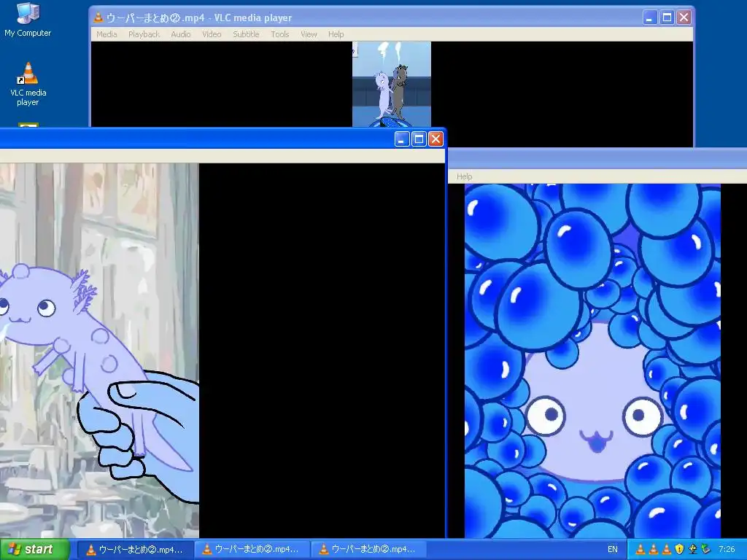The width and height of the screenshot is (747, 560).
Task: Open the Subtitle menu
Action: [246, 34]
